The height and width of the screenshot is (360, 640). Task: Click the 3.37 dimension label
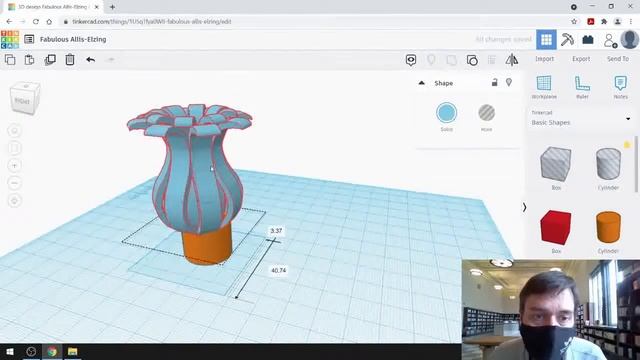click(x=276, y=231)
